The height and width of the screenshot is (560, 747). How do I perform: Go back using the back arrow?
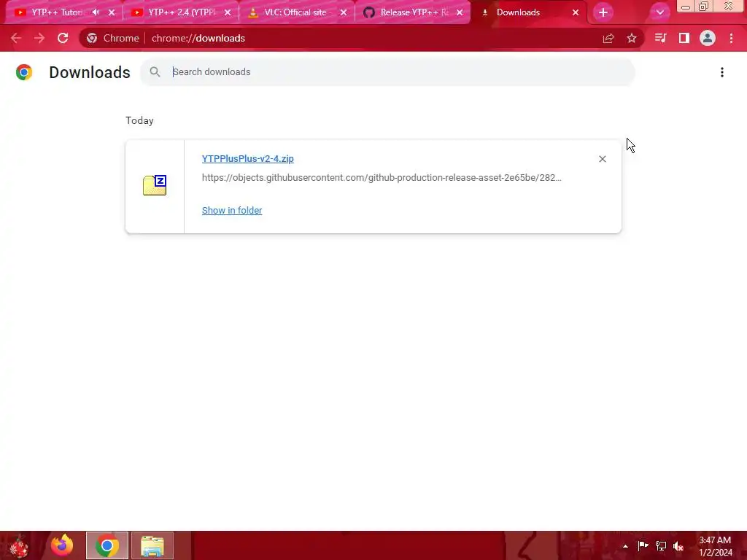[x=16, y=38]
